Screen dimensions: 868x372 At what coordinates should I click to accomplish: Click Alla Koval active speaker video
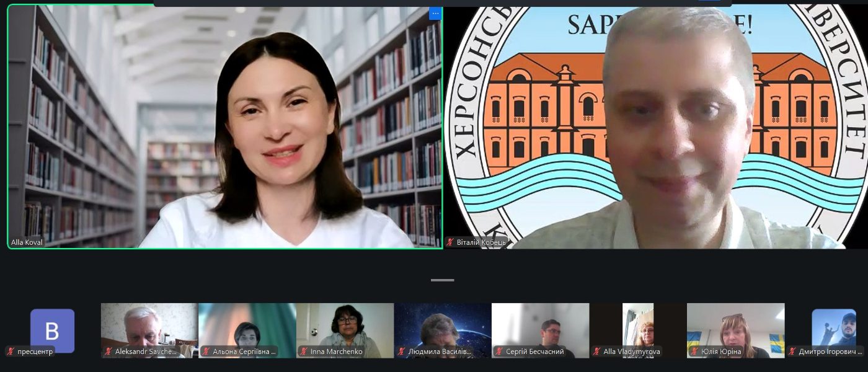[x=225, y=126]
